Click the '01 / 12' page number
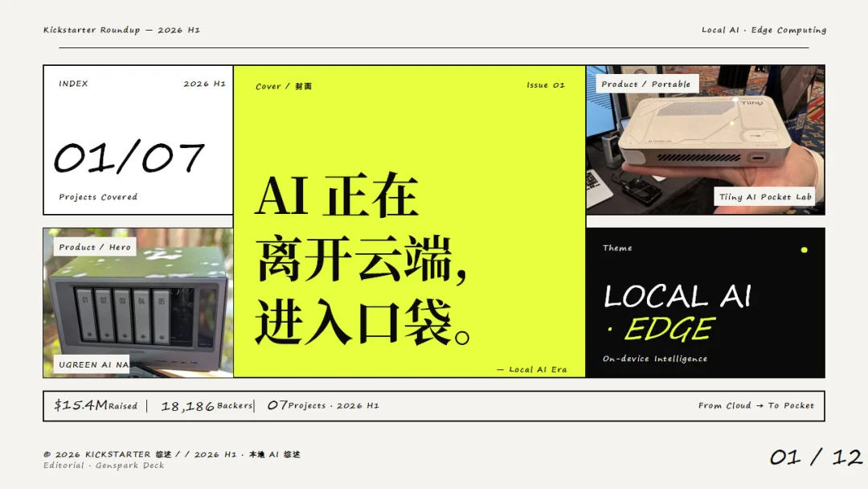 click(816, 458)
